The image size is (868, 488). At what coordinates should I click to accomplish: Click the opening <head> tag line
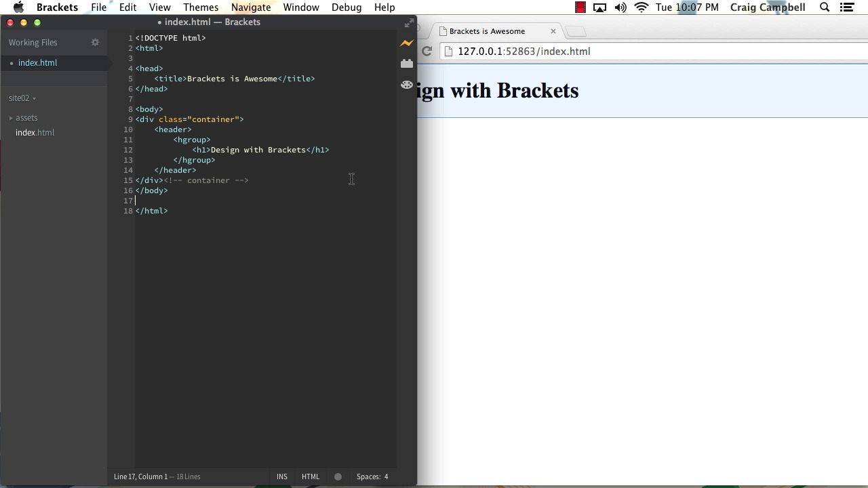point(149,68)
